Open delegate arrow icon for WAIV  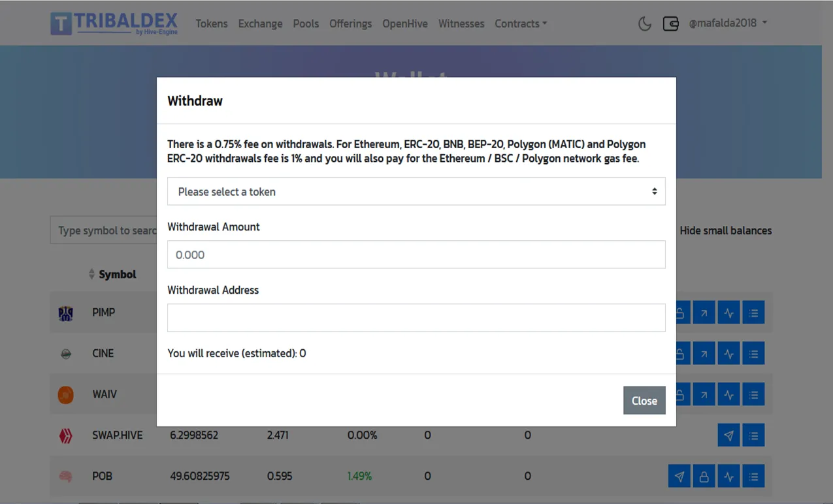point(704,394)
